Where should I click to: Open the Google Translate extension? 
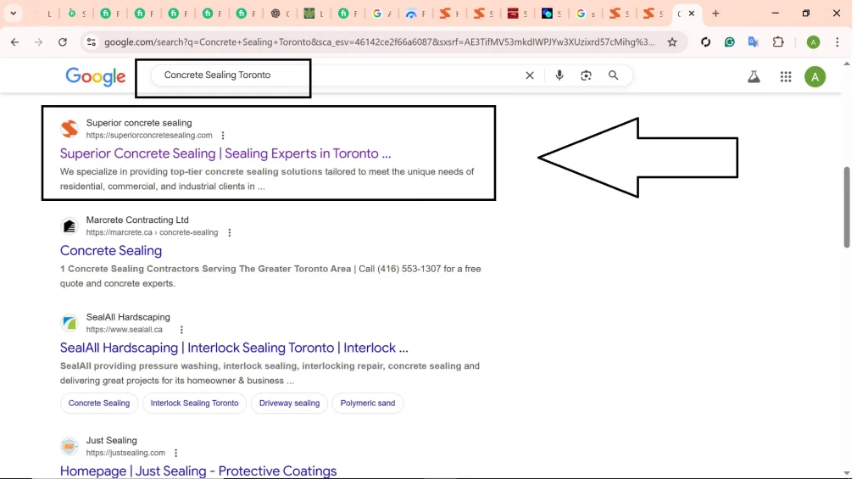754,42
